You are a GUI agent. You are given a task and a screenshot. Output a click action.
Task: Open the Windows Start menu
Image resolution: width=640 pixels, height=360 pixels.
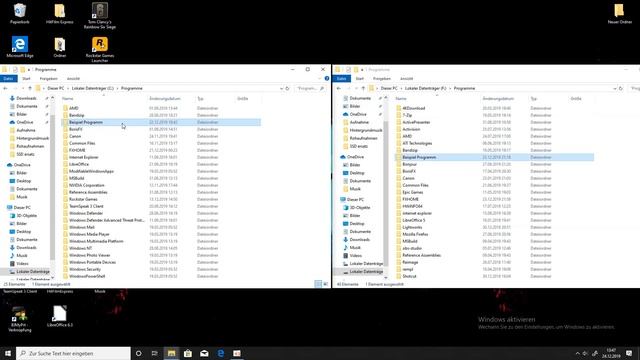(x=8, y=353)
